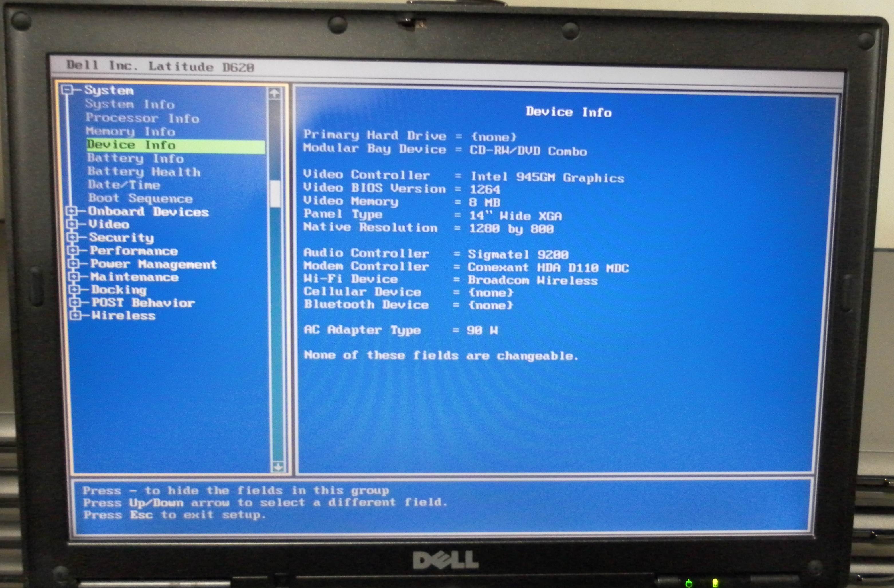Expand the Maintenance group
894x588 pixels.
[x=74, y=277]
